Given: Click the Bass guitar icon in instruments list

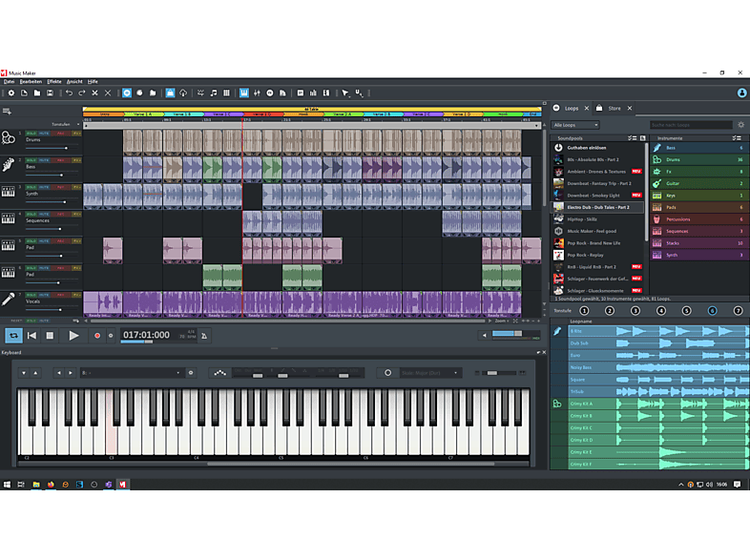Looking at the screenshot, I should pyautogui.click(x=657, y=148).
